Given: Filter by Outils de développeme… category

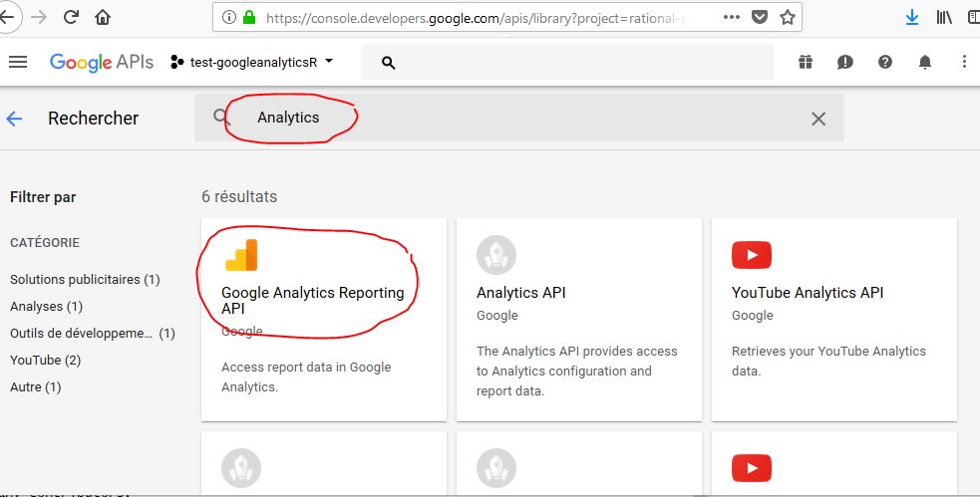Looking at the screenshot, I should (x=93, y=333).
